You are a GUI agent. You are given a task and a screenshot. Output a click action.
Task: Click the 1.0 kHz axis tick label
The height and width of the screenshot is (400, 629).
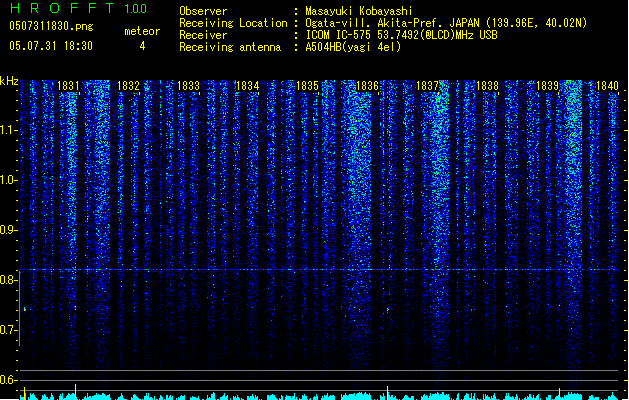(8, 180)
